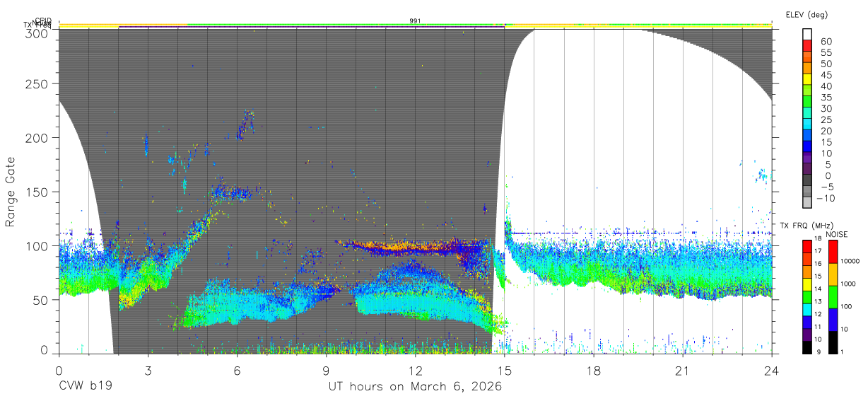868x401 pixels.
Task: Click the '24' tick on UT hours axis
Action: click(x=772, y=370)
